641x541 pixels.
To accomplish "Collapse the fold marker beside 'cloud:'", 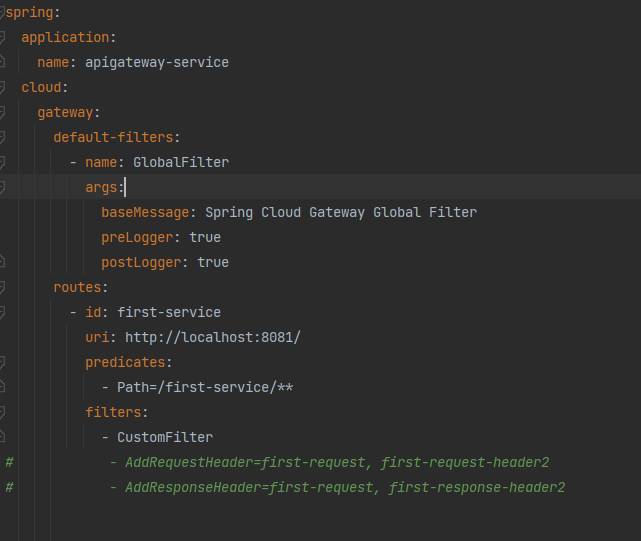I will click(x=2, y=88).
